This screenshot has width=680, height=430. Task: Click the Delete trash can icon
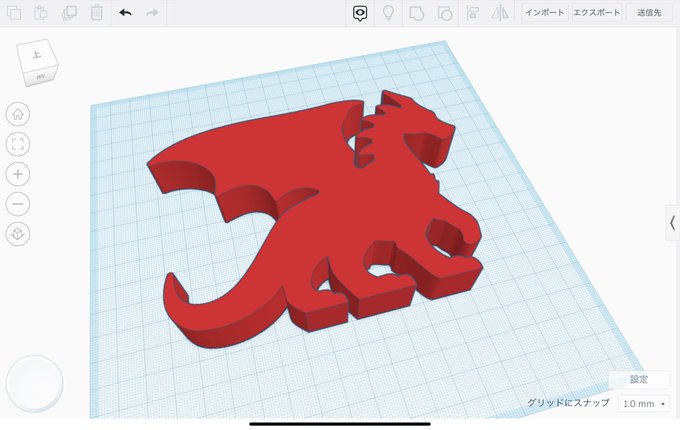[x=97, y=13]
